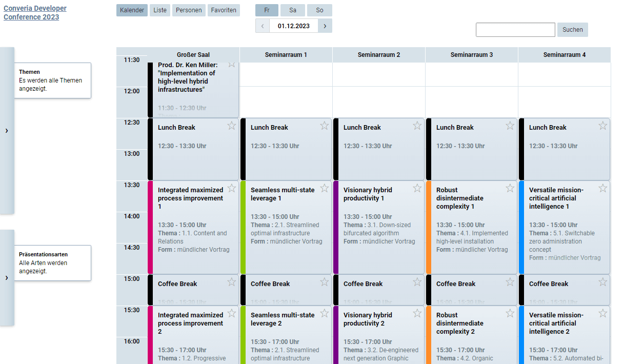Open Robust disintermediate complexity 1 session
644x364 pixels.
tap(472, 227)
